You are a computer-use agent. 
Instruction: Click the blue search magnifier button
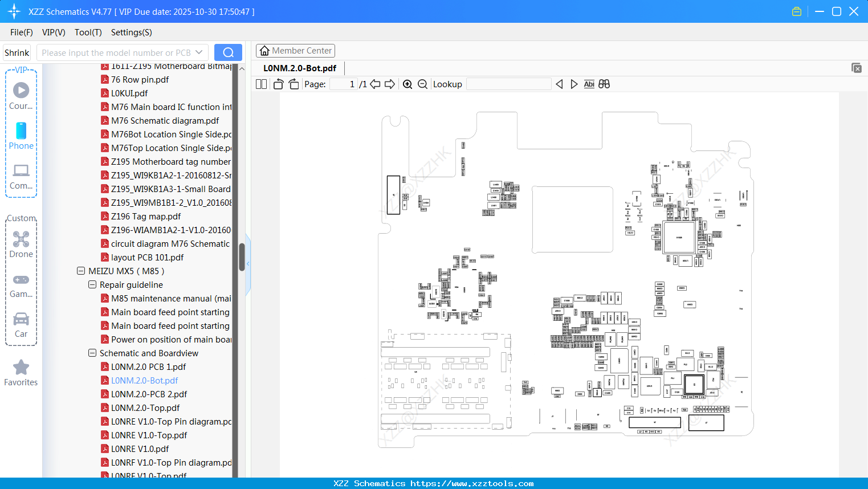[228, 52]
